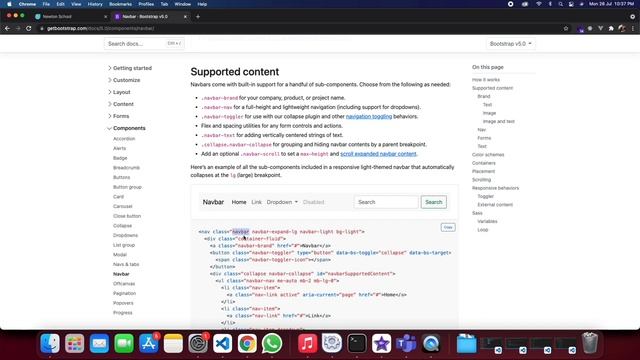Open Visual Studio Code from the dock
This screenshot has height=360, width=640.
point(222,343)
